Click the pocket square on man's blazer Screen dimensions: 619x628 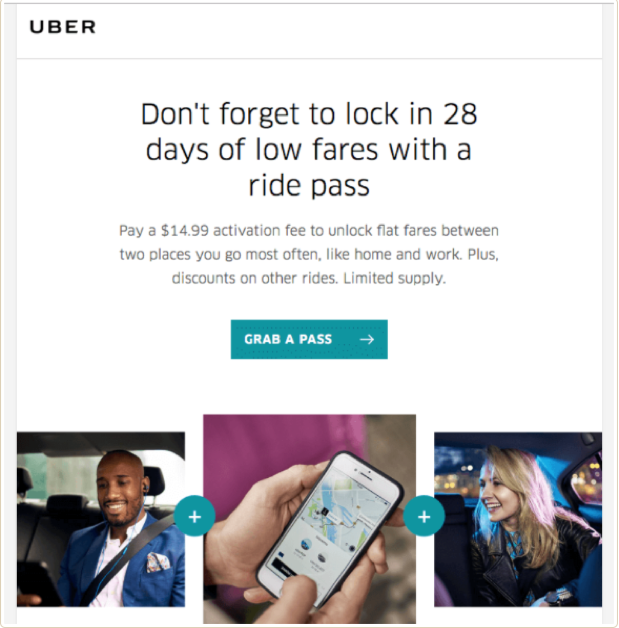click(158, 562)
